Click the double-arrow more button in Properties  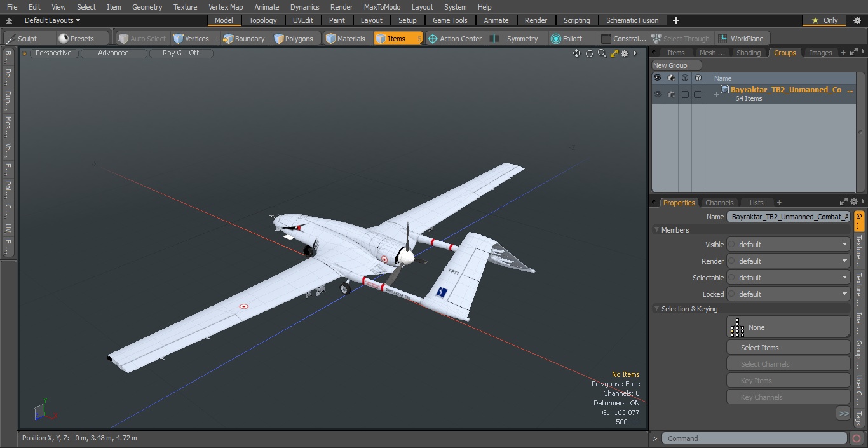click(x=843, y=414)
